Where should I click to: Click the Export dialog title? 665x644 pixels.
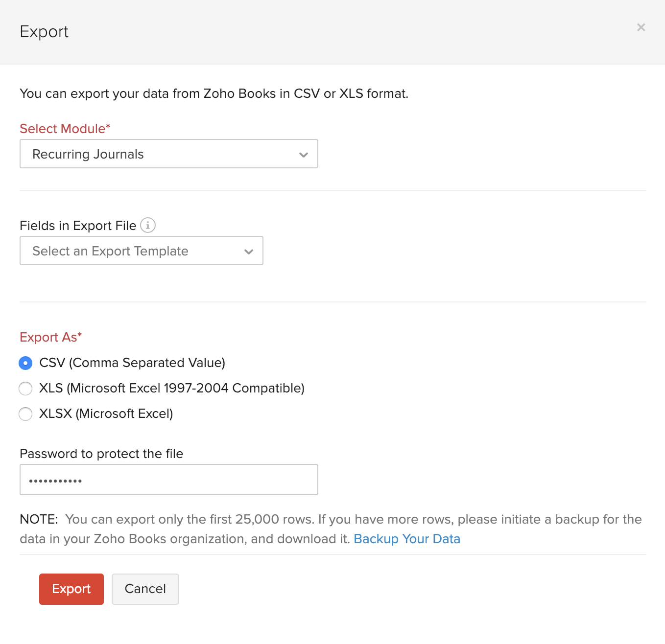coord(44,31)
